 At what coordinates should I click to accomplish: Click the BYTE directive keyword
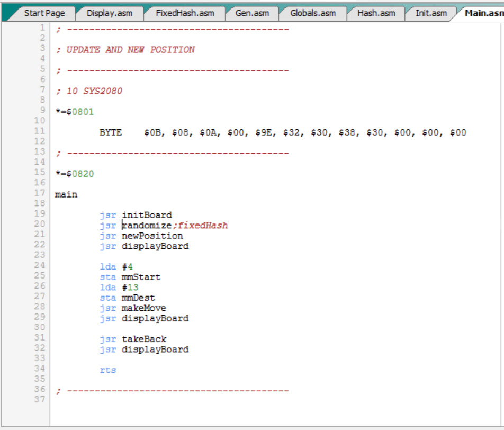(x=110, y=133)
